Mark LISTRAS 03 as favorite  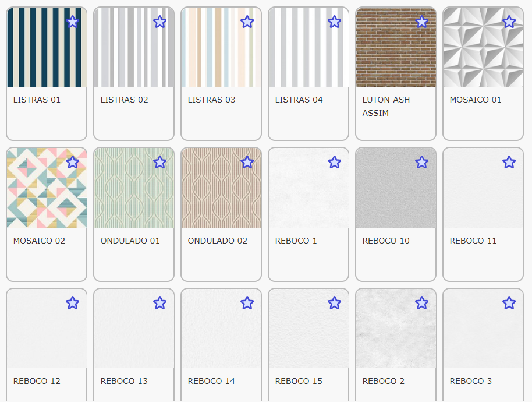pos(247,22)
